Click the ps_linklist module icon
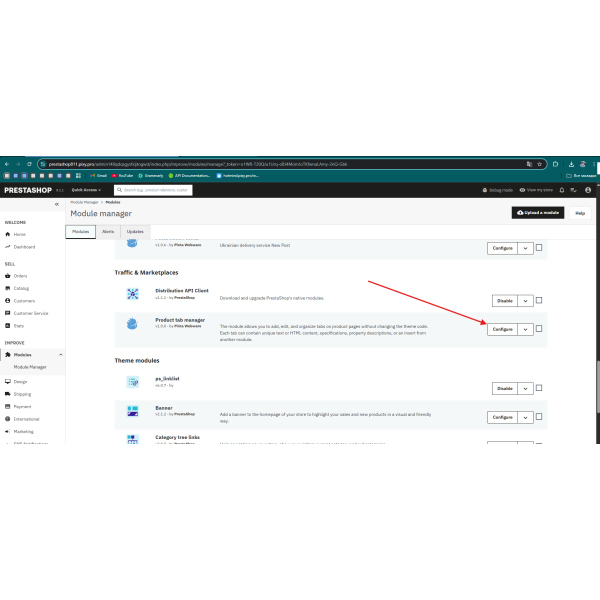600x600 pixels. pyautogui.click(x=132, y=382)
